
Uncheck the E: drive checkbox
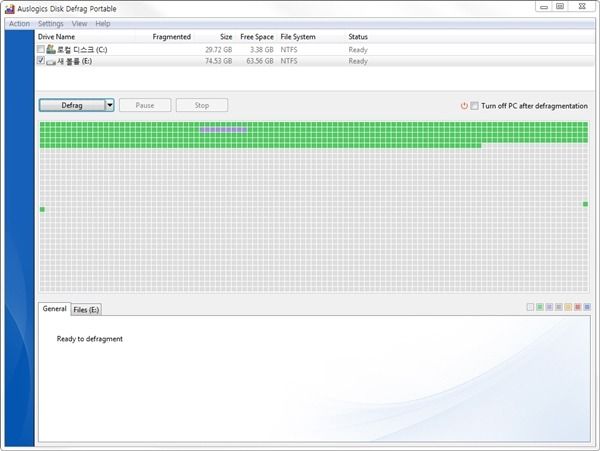(41, 60)
